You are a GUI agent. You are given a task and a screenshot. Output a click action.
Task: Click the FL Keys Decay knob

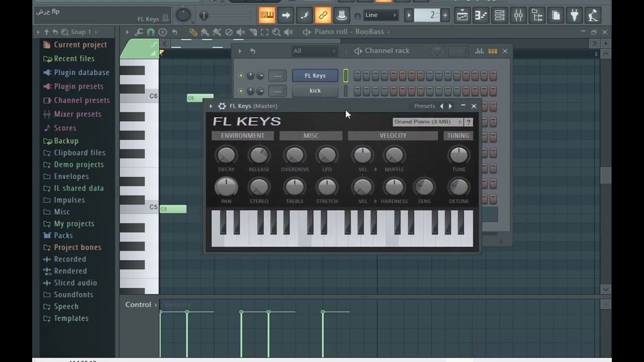pos(226,155)
